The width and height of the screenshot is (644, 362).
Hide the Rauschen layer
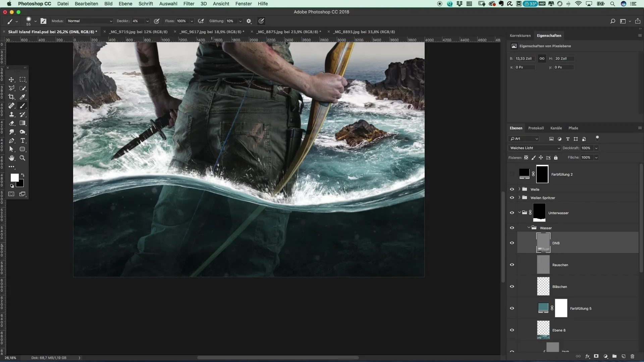[x=512, y=265]
